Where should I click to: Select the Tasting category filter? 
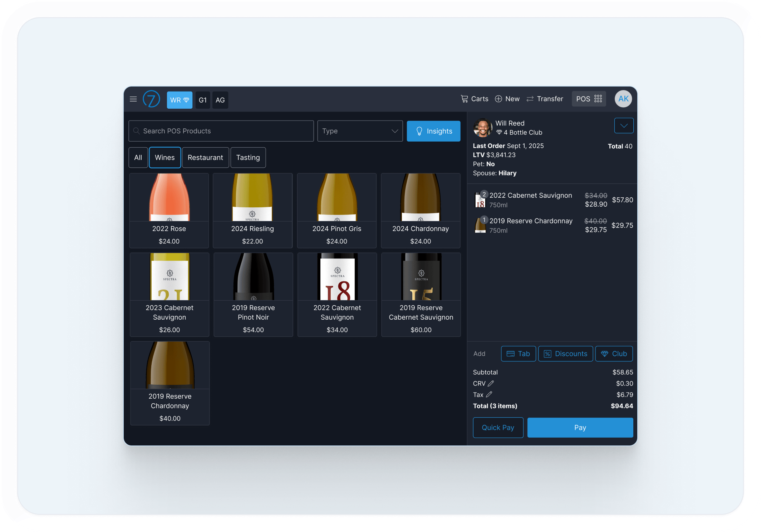coord(248,158)
